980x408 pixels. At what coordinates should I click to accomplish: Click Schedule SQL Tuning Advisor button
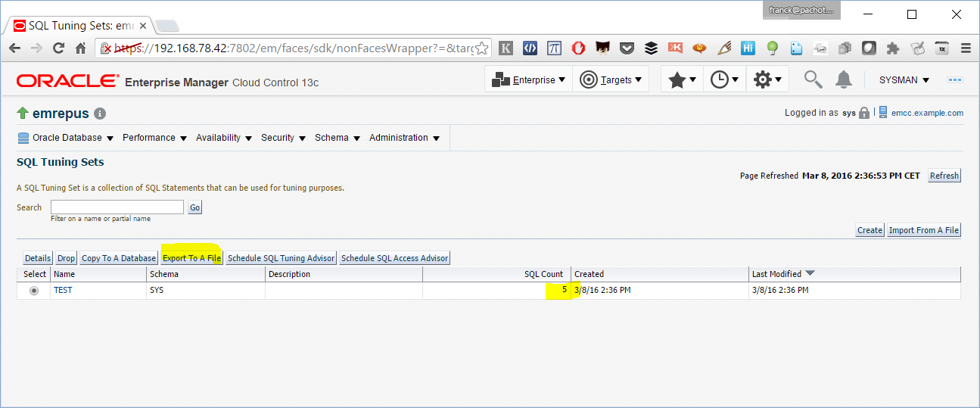(282, 258)
